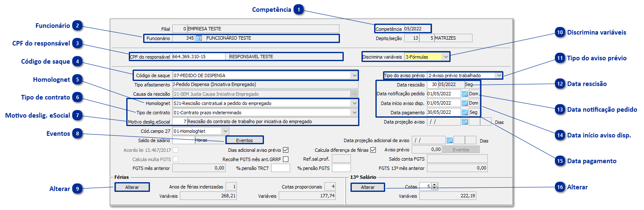The image size is (644, 210).
Task: Open calendar for Data projeção aviso
Action: (x=465, y=122)
